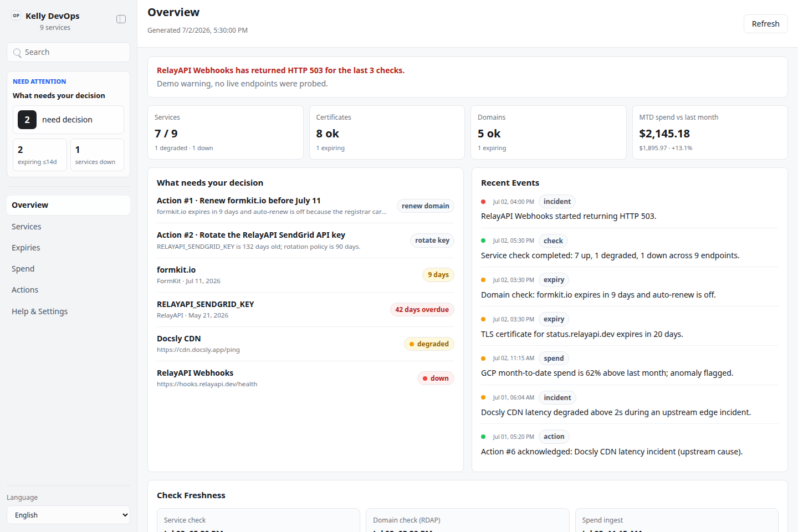This screenshot has width=798, height=532.
Task: Click the GCP spend anomaly event text
Action: pos(607,373)
